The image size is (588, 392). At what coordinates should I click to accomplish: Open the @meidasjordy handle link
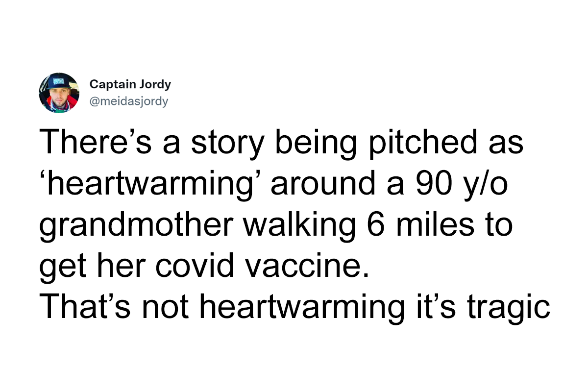point(129,101)
